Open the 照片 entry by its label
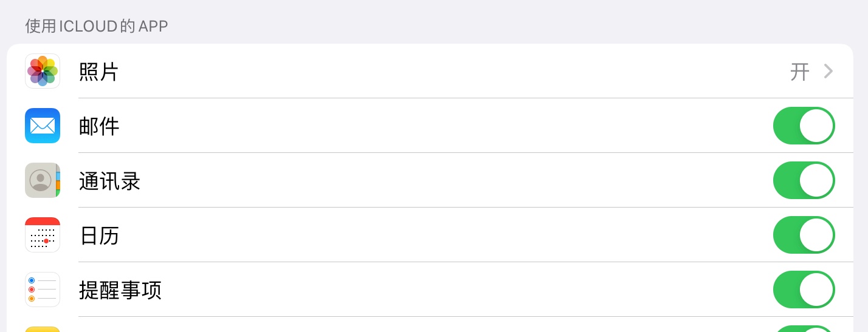Image resolution: width=868 pixels, height=332 pixels. 98,72
